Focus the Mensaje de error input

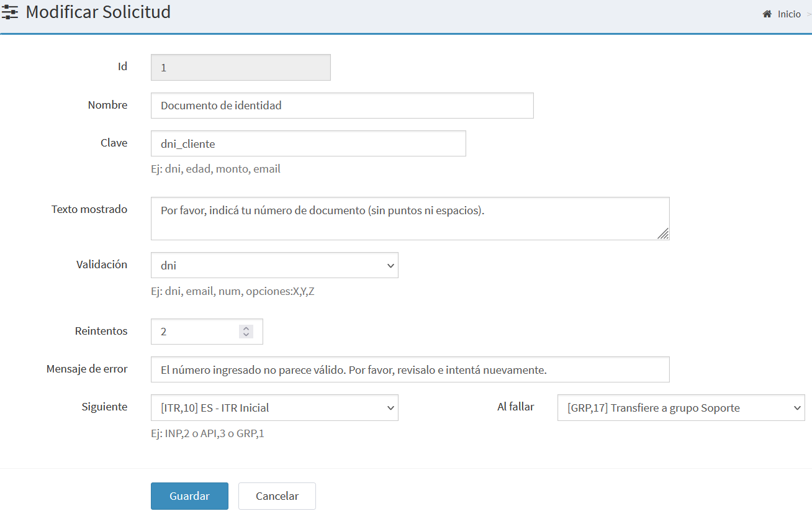(410, 369)
